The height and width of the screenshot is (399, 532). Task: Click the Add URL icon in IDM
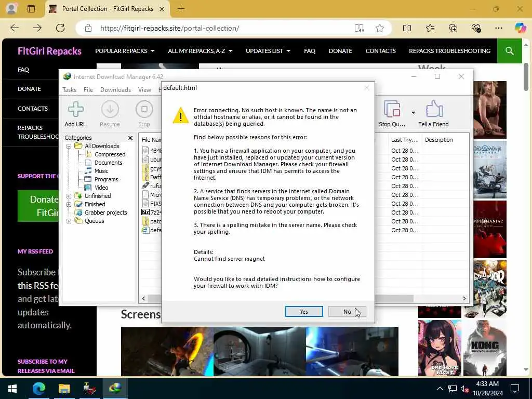pyautogui.click(x=76, y=109)
